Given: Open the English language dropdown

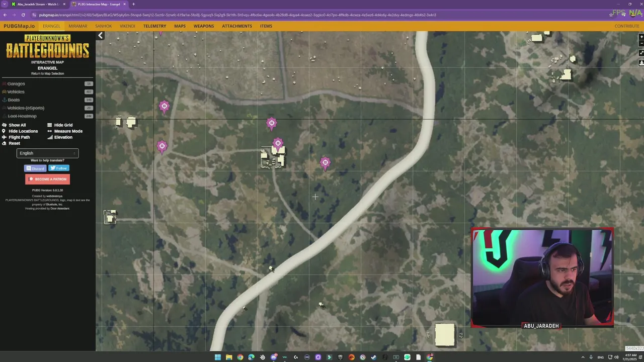Looking at the screenshot, I should pyautogui.click(x=48, y=153).
